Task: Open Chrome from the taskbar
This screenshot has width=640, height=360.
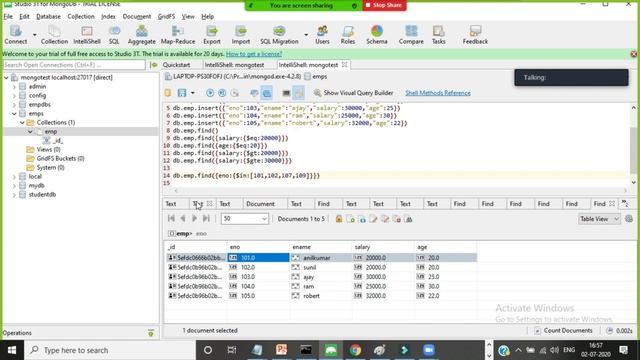Action: coord(355,350)
